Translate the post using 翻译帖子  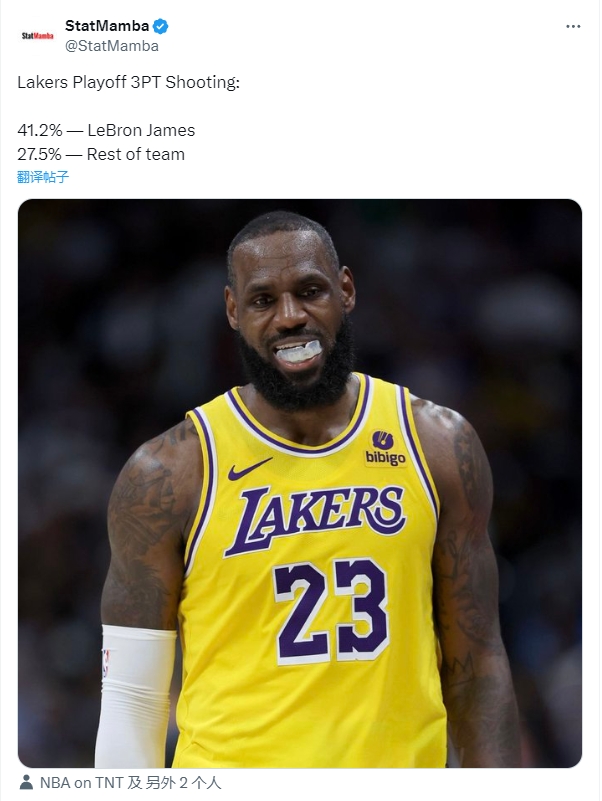click(x=43, y=177)
